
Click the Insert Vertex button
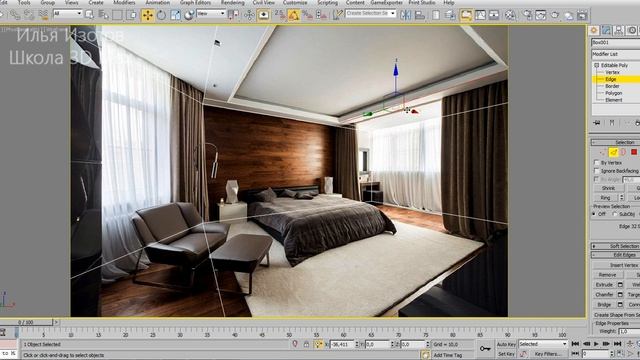617,265
